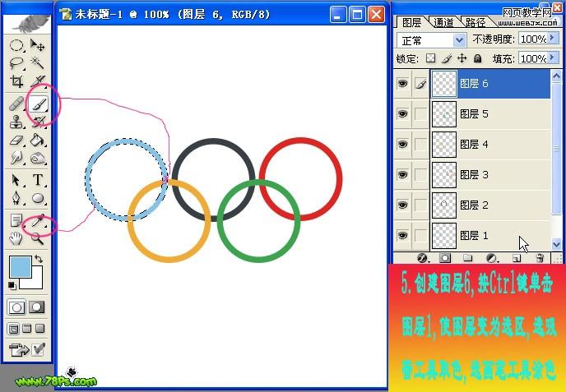
Task: Select the Type tool
Action: pyautogui.click(x=37, y=180)
